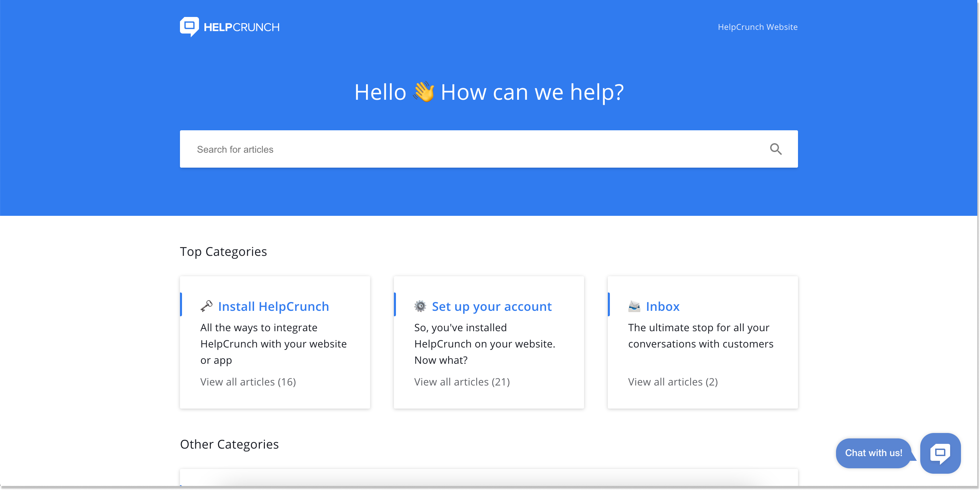
Task: Click the search magnifier icon
Action: point(776,149)
